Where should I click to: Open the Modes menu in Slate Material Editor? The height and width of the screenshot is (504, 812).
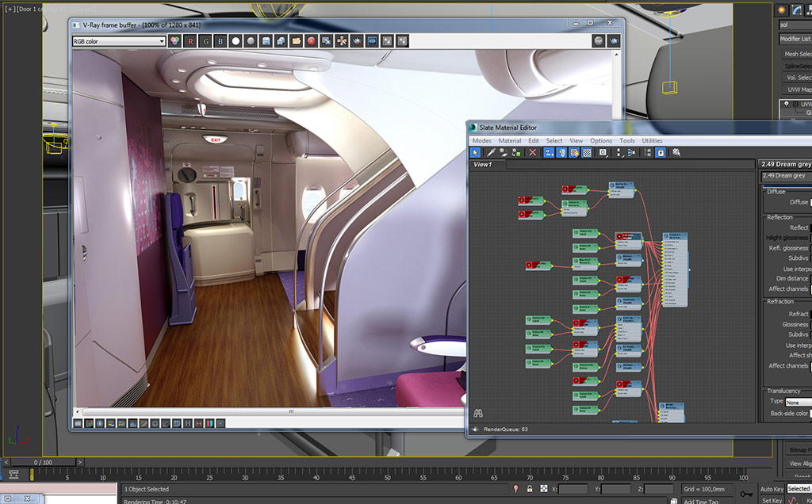coord(481,141)
